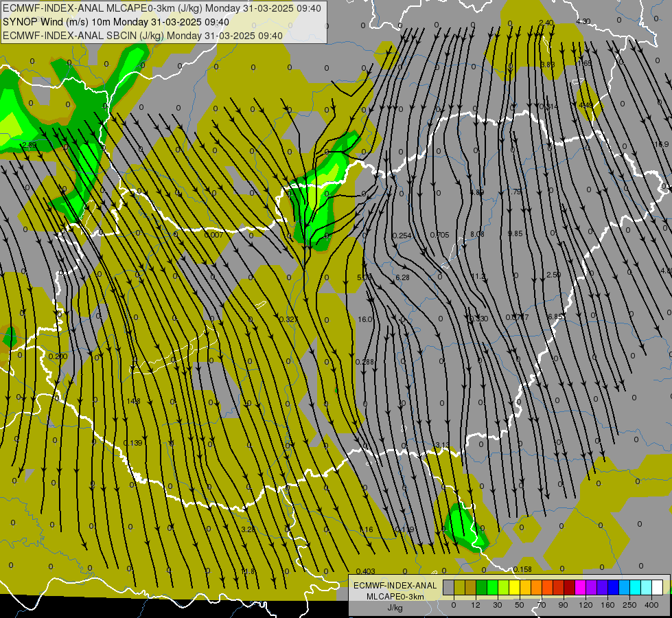Click the 400 tick label on legend
Screen dimensions: 672x618
click(651, 605)
